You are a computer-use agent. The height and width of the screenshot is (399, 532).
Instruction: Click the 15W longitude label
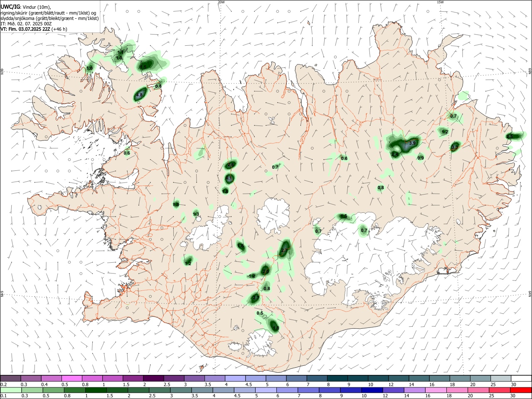point(440,2)
